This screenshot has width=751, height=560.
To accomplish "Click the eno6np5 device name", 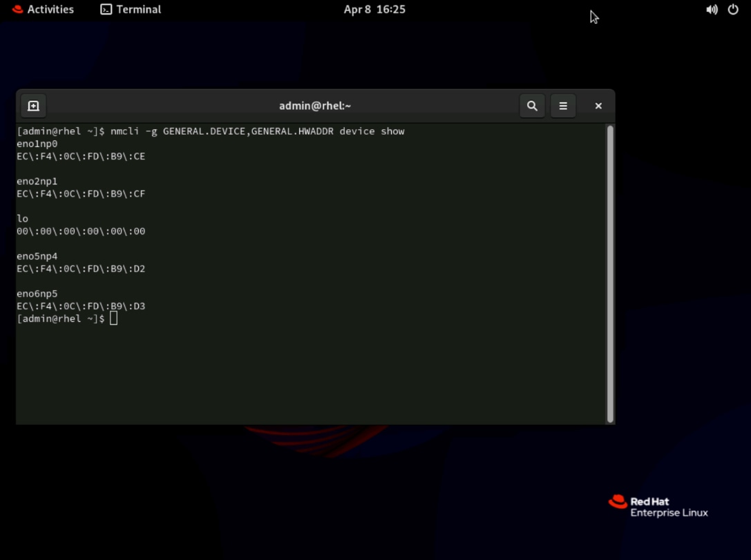I will click(x=37, y=293).
